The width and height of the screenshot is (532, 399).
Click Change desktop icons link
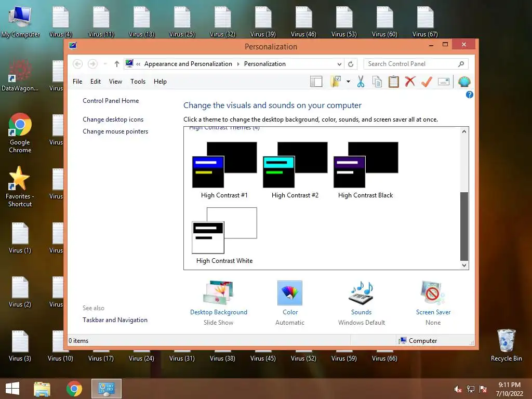click(x=113, y=119)
